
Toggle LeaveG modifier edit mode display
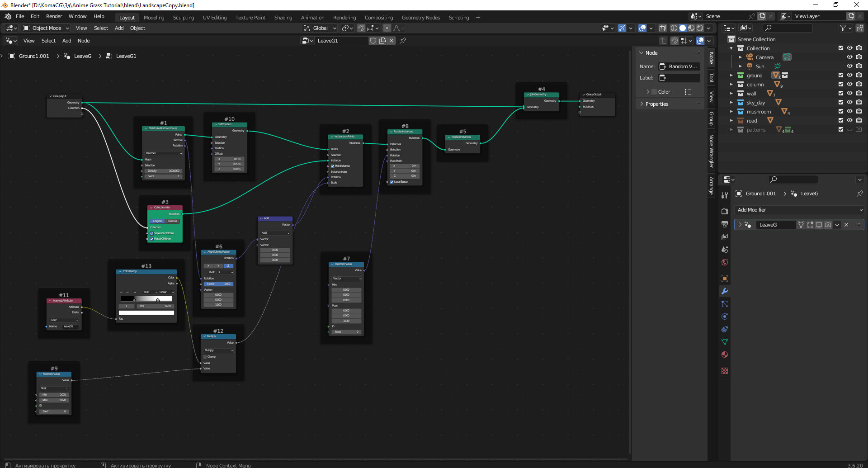[810, 225]
